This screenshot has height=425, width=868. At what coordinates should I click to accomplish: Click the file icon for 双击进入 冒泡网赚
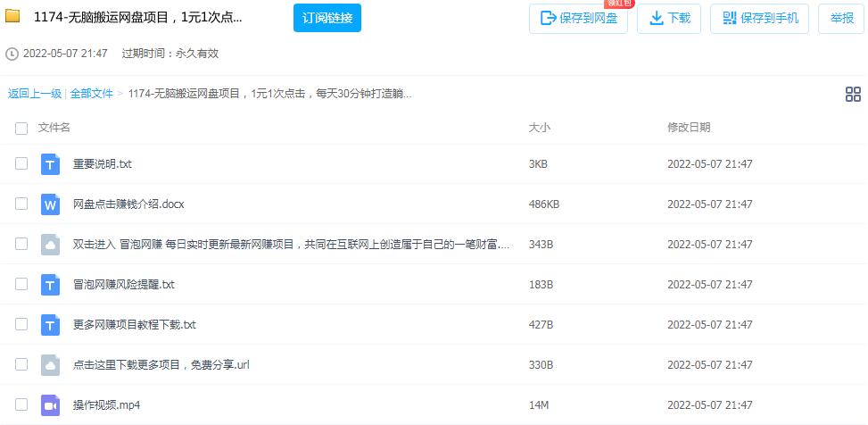coord(50,245)
